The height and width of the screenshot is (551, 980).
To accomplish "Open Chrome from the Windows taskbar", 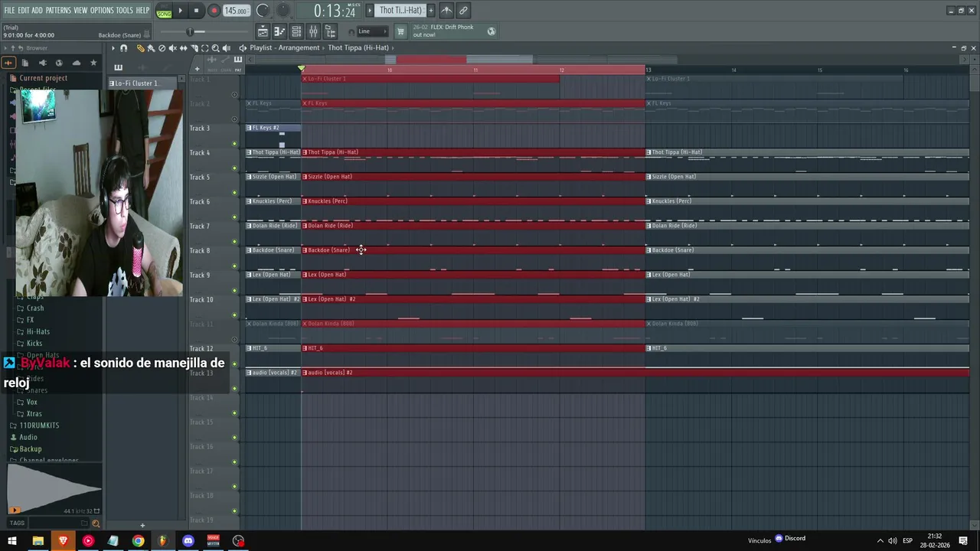I will [138, 541].
